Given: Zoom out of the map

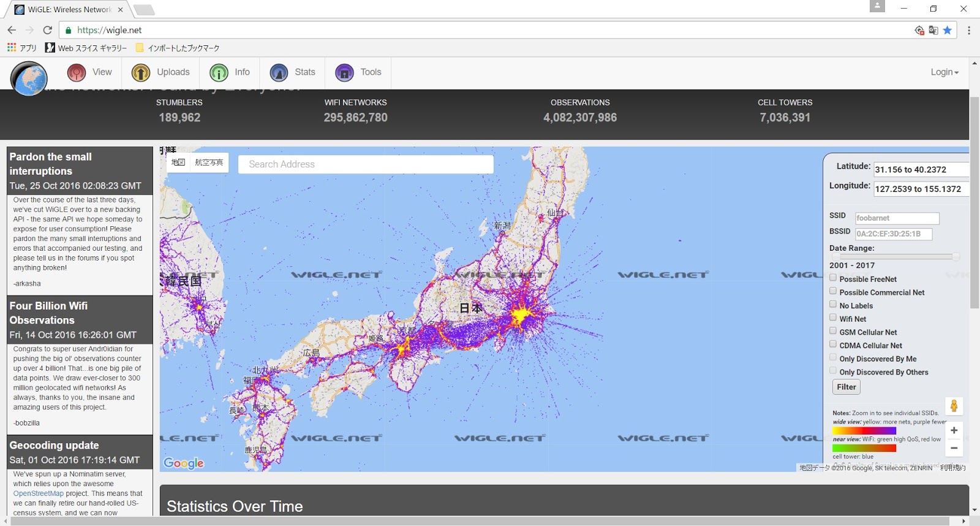Looking at the screenshot, I should coord(954,448).
